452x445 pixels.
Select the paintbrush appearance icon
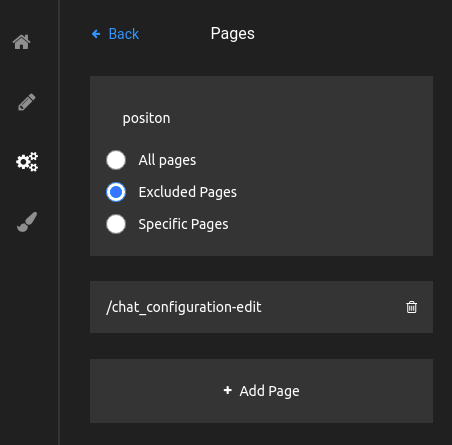[27, 222]
